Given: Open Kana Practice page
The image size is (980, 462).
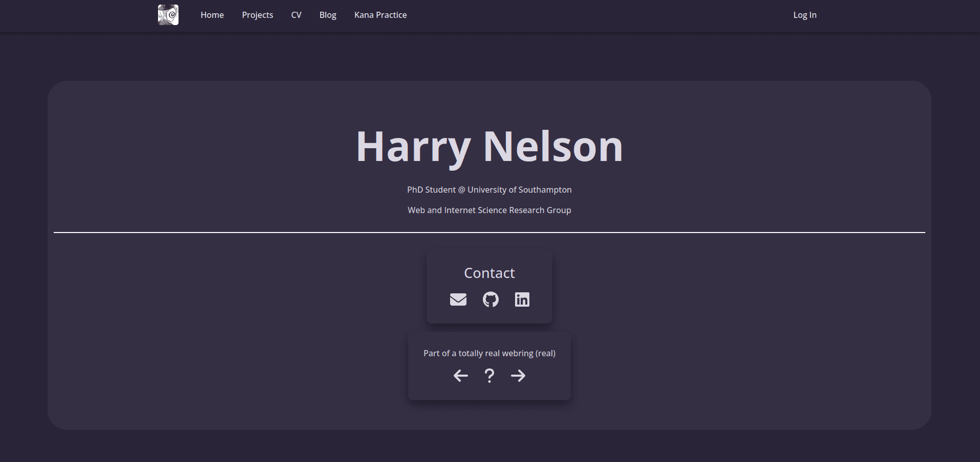Looking at the screenshot, I should click(381, 15).
